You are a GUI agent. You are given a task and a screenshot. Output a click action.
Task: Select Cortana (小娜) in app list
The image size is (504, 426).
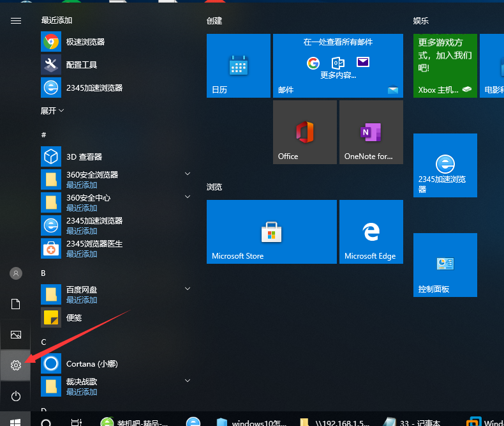click(x=92, y=364)
